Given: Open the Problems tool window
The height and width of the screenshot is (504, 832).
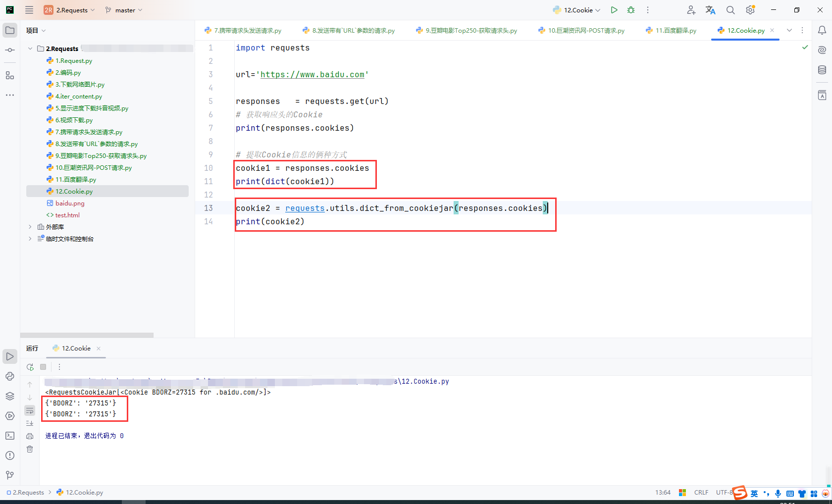Looking at the screenshot, I should 10,455.
